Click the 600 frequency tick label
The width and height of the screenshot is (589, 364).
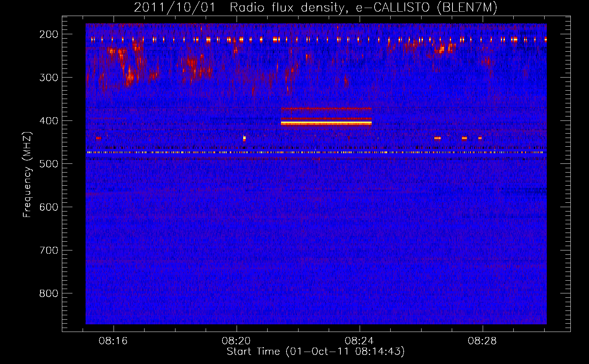[49, 207]
